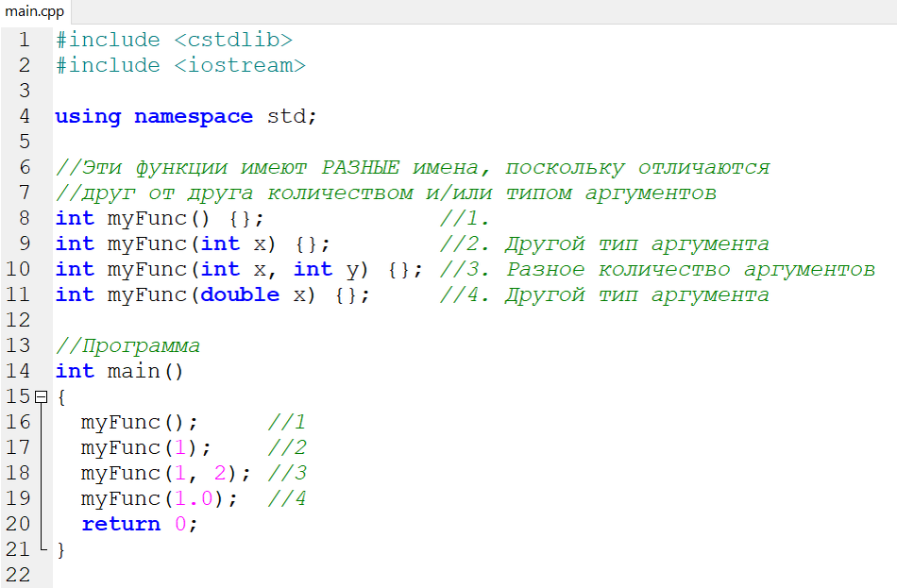The width and height of the screenshot is (897, 588).
Task: Place cursor on '#include <cstdlib>' line
Action: [174, 40]
